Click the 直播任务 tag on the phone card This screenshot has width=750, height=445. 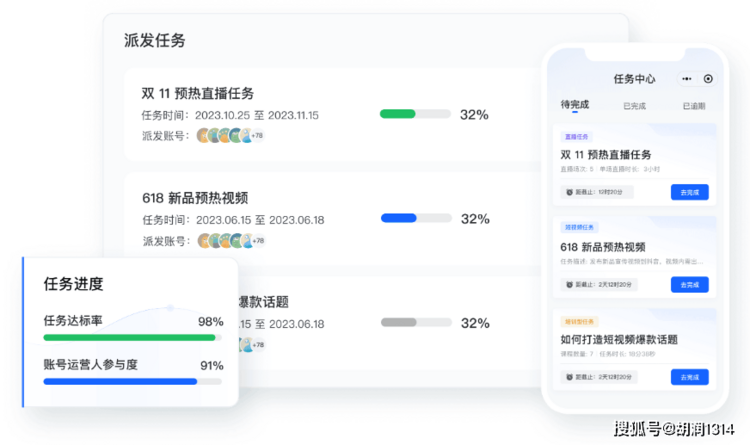pyautogui.click(x=576, y=137)
